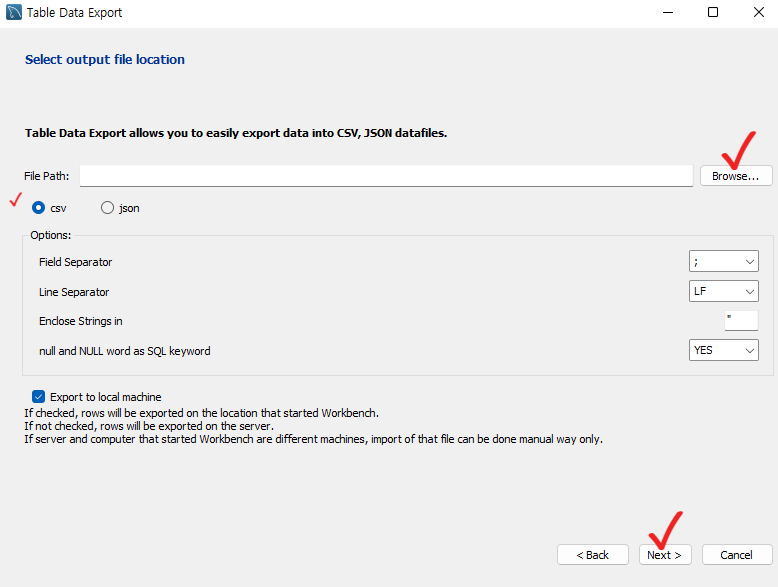Close the Table Data Export window
Viewport: 778px width, 587px height.
(759, 12)
